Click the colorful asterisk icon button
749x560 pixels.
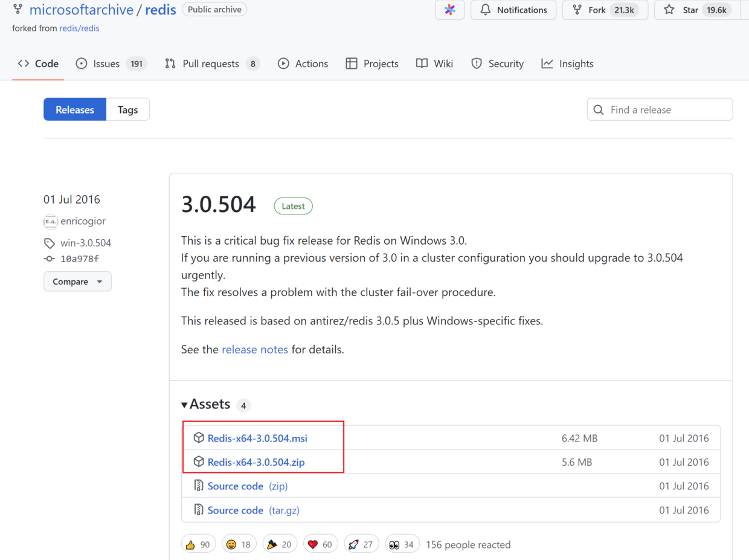tap(449, 10)
